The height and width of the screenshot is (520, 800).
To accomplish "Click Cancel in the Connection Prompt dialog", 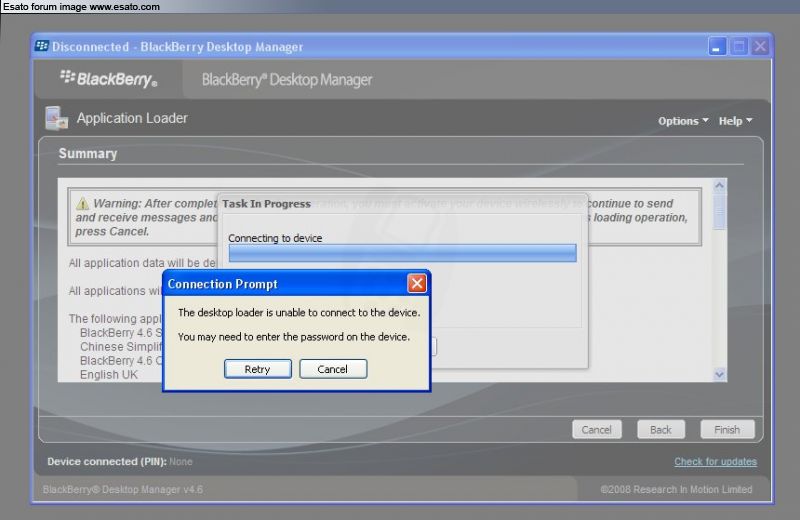I will tap(333, 369).
